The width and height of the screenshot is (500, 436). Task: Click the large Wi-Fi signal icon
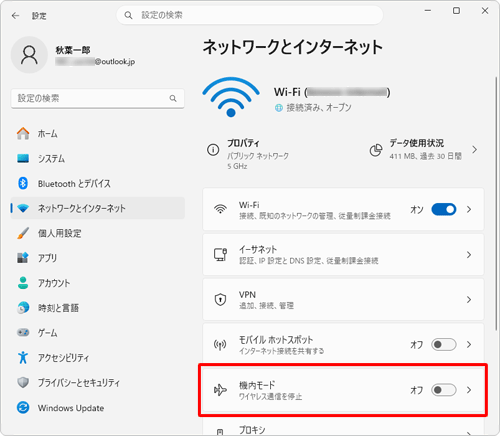coord(231,97)
